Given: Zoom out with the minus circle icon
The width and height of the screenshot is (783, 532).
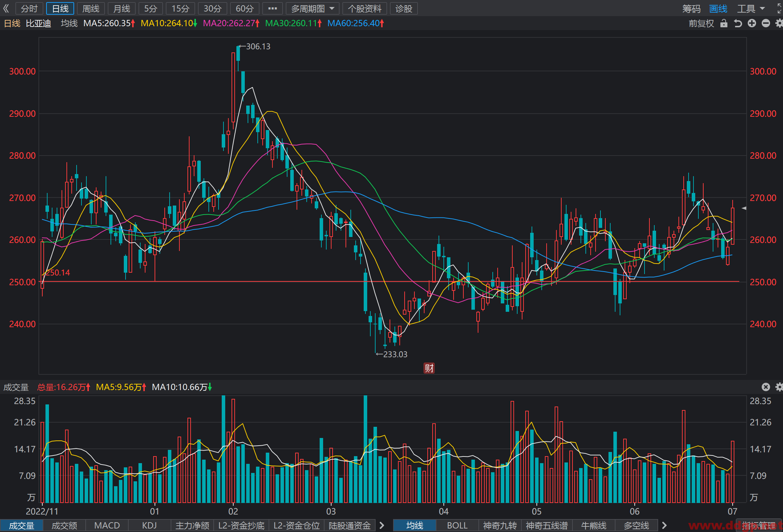Looking at the screenshot, I should (x=766, y=23).
